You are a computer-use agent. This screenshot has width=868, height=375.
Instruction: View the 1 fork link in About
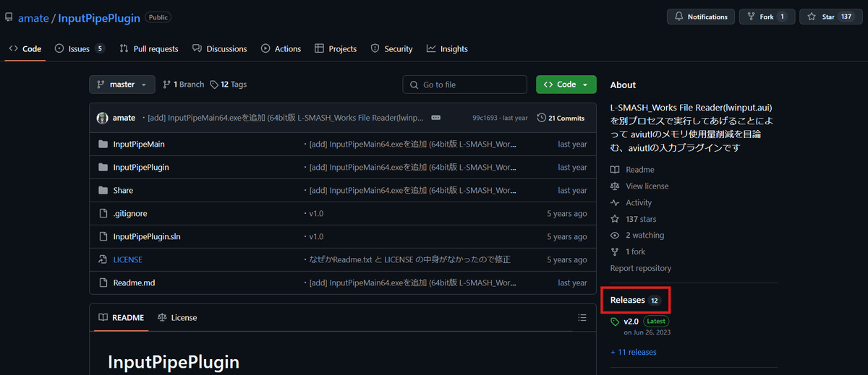click(x=636, y=251)
